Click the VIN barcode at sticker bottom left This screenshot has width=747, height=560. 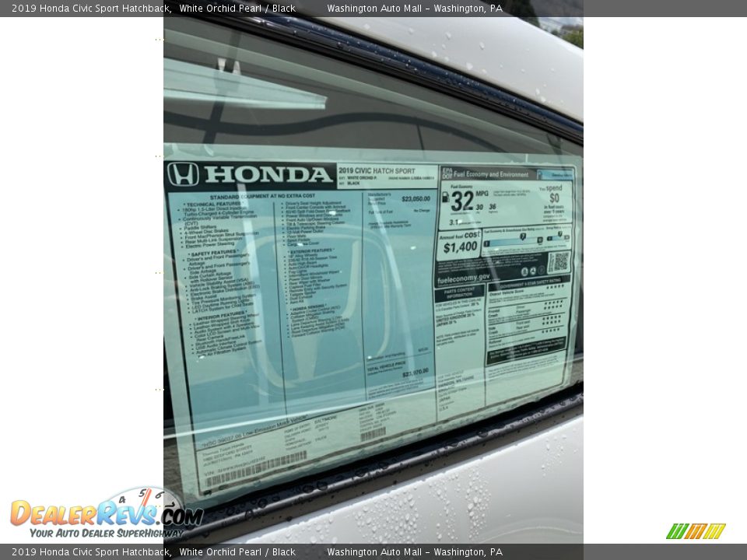point(255,471)
